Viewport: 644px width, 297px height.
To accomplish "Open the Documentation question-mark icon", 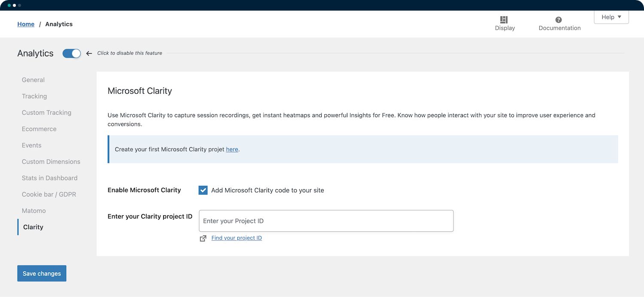I will pos(559,20).
